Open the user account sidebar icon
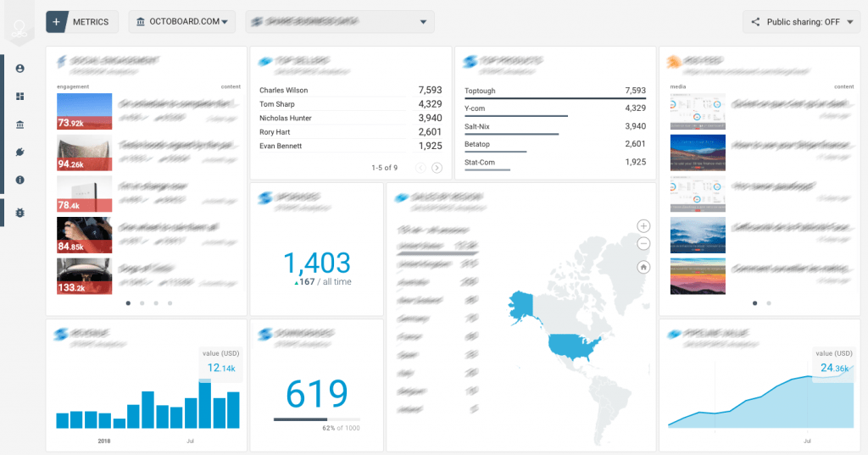Viewport: 868px width, 455px height. tap(20, 69)
